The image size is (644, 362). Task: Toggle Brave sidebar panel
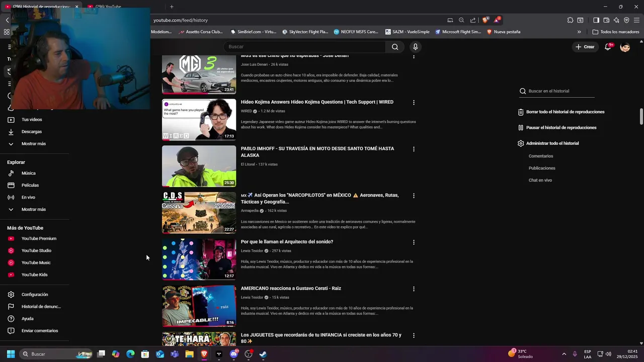596,20
